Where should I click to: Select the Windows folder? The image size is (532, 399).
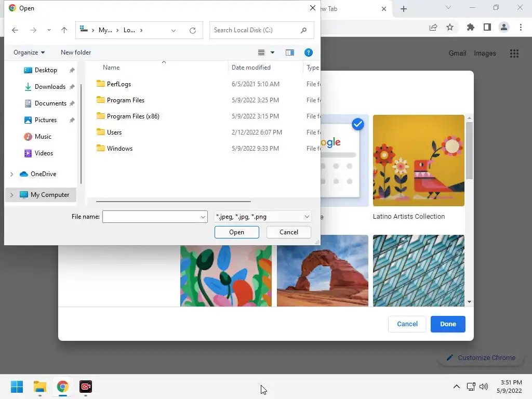119,148
